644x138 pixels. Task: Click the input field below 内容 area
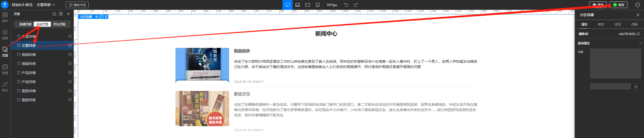[x=611, y=87]
